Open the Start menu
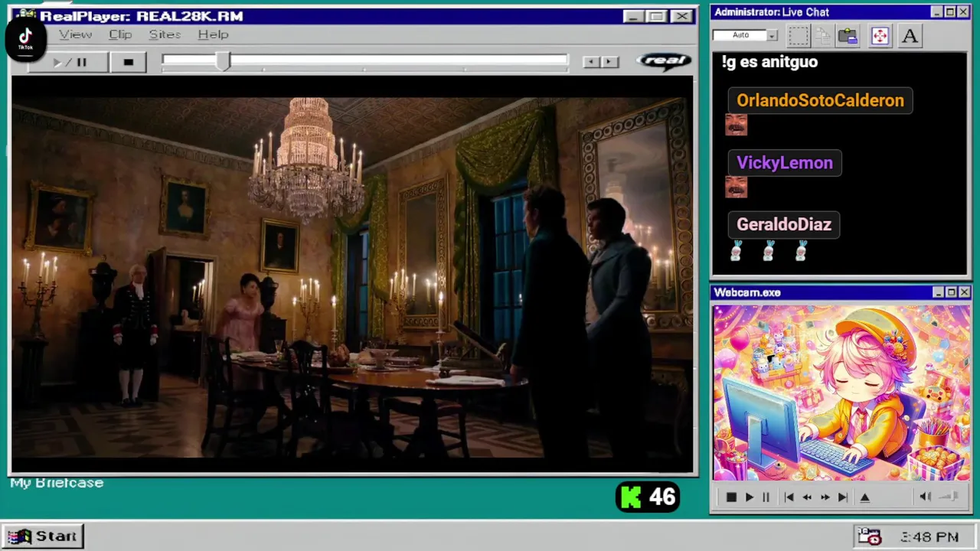The width and height of the screenshot is (980, 551). 42,536
